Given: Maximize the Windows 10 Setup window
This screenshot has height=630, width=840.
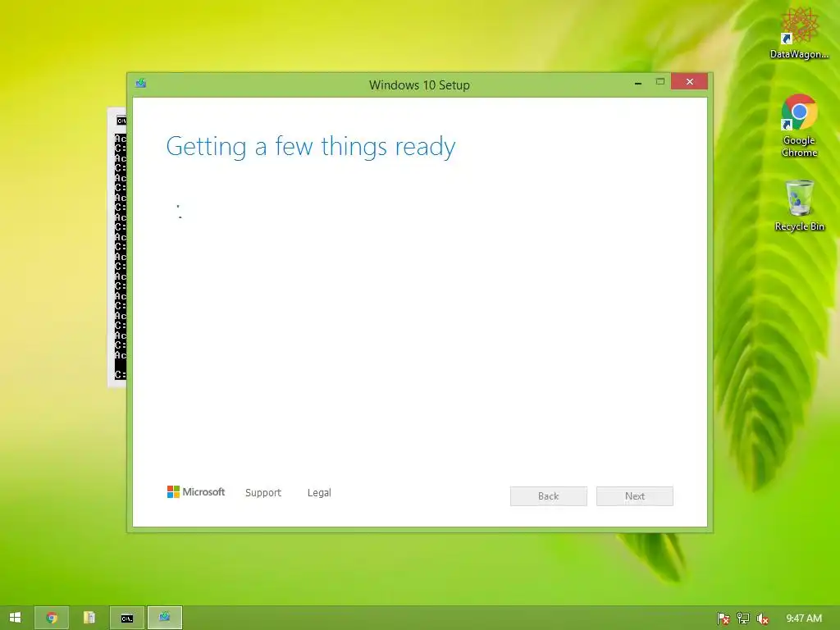Looking at the screenshot, I should click(660, 82).
